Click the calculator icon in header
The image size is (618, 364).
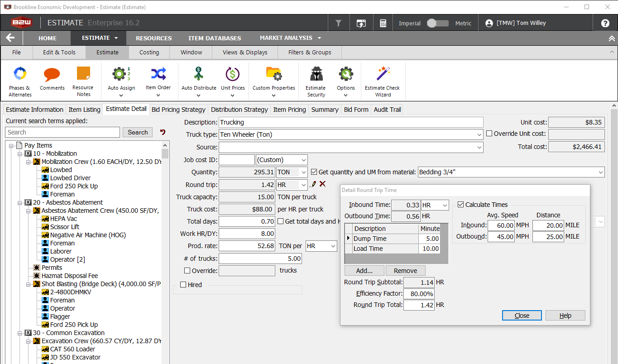(383, 23)
